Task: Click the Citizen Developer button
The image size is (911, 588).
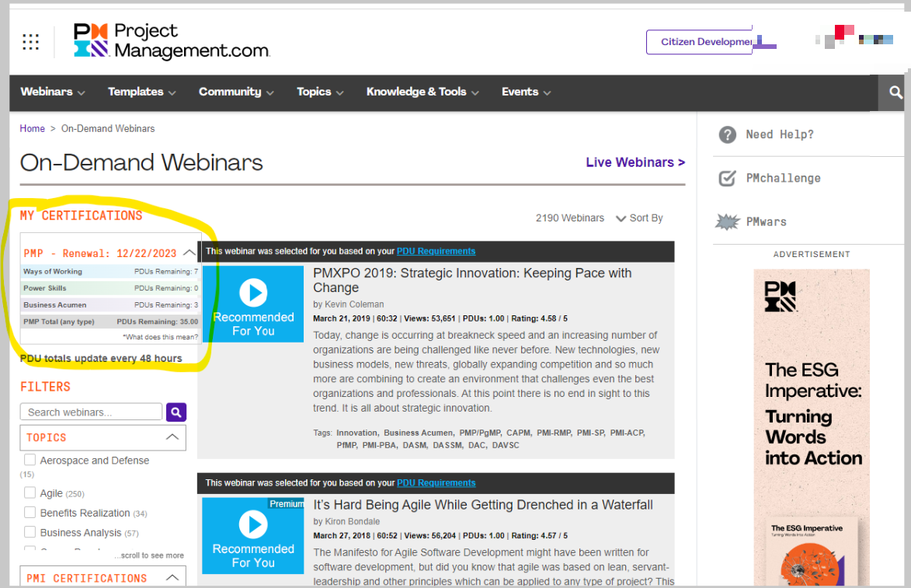Action: pos(700,42)
